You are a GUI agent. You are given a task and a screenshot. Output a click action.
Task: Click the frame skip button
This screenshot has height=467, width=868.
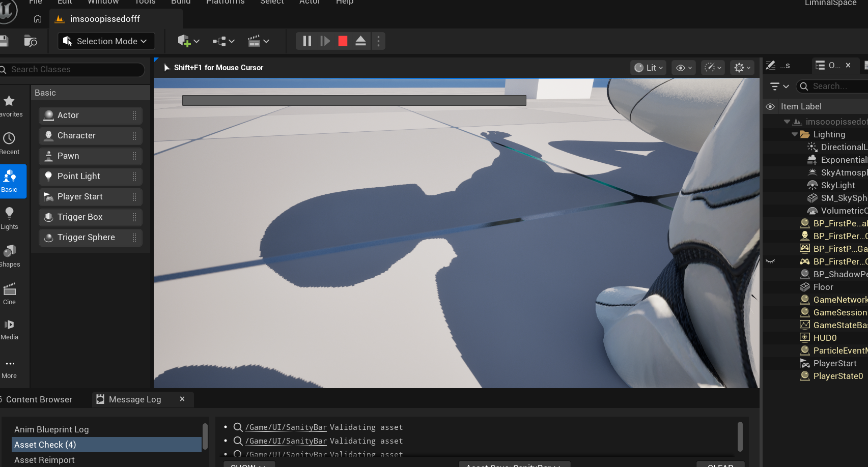[x=325, y=41]
